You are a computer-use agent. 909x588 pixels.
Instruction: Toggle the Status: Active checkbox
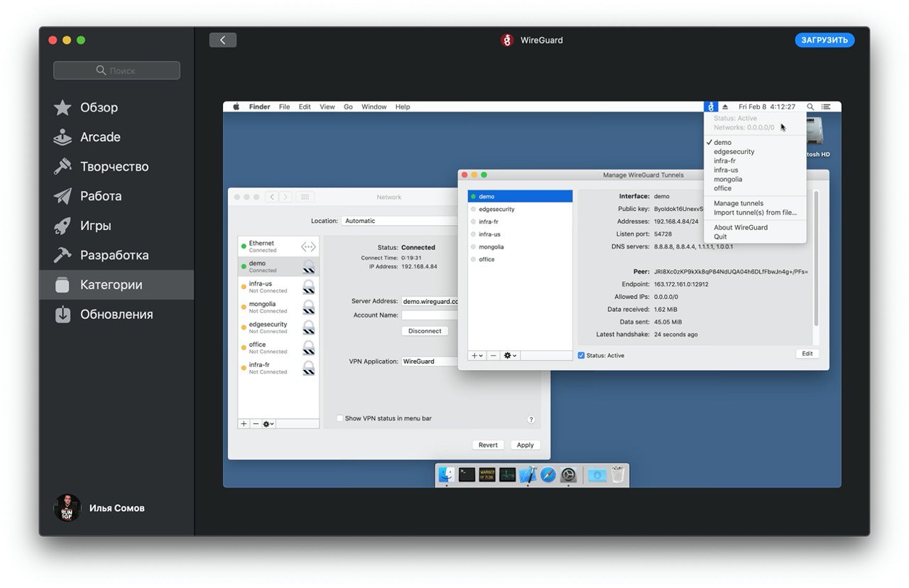tap(581, 355)
